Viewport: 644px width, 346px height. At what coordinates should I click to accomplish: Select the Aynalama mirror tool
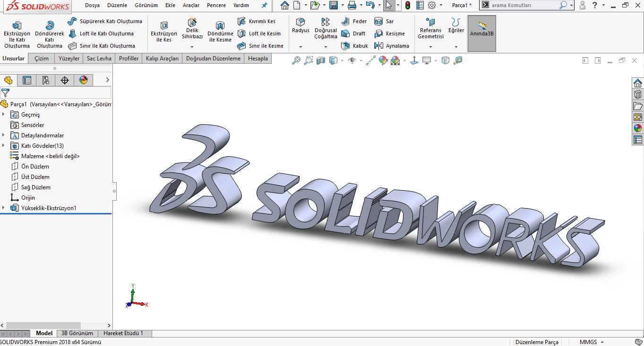pyautogui.click(x=392, y=46)
